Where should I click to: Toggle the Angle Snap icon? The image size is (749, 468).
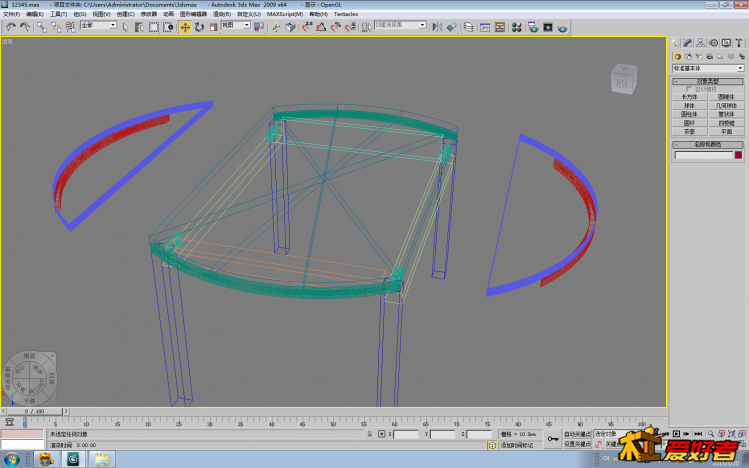[321, 27]
